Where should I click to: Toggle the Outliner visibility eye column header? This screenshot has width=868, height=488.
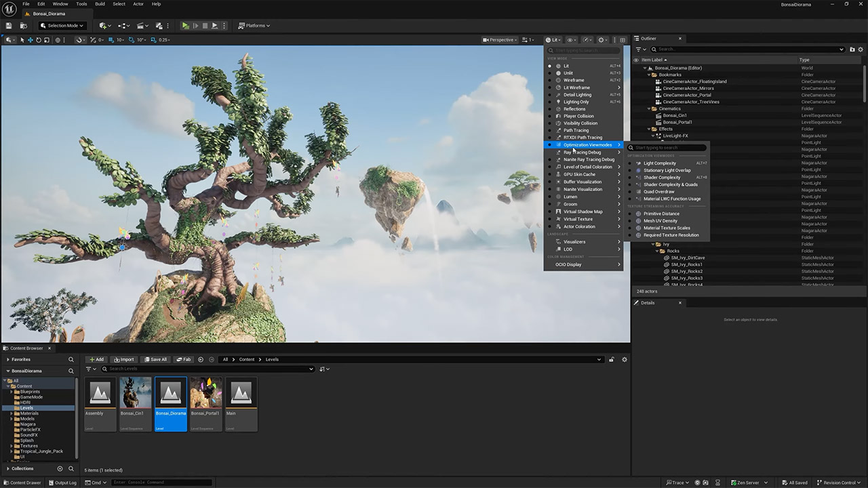click(x=636, y=60)
